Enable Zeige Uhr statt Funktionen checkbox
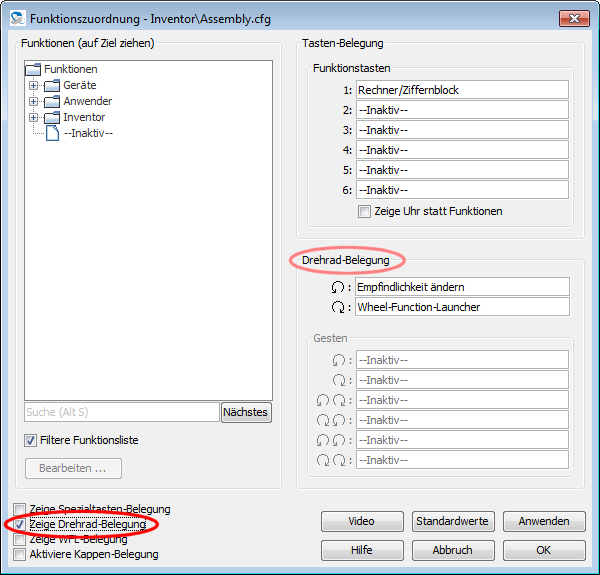Screen dimensions: 600x575 pyautogui.click(x=364, y=211)
